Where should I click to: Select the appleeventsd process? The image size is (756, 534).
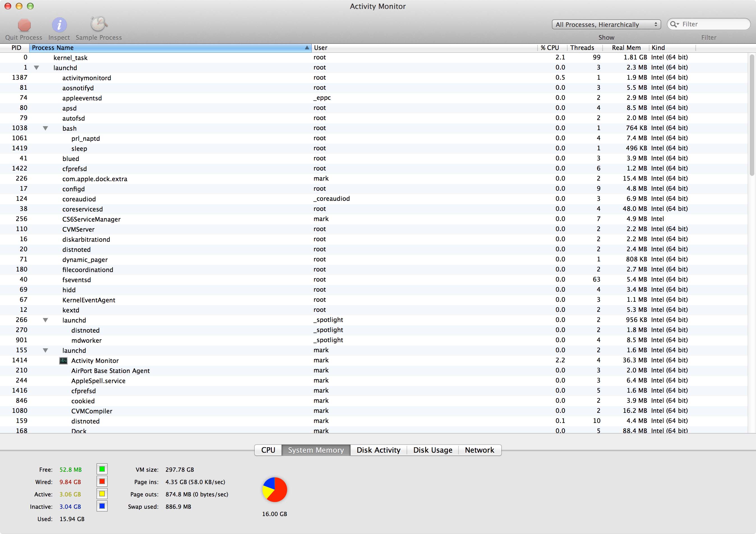coord(374,98)
